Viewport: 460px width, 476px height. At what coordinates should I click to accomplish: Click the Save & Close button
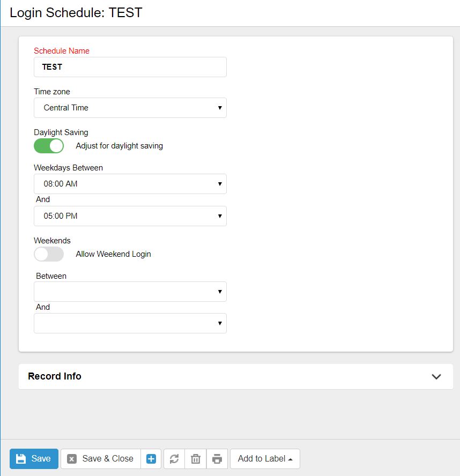pyautogui.click(x=101, y=459)
